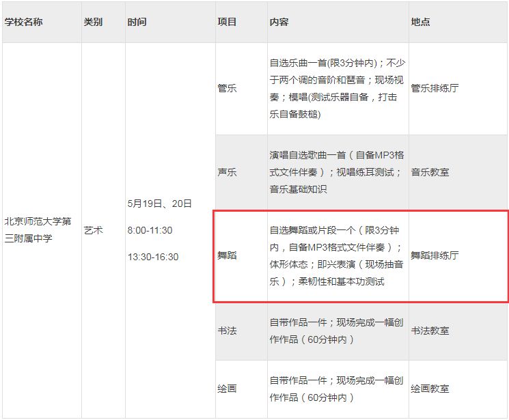This screenshot has height=420, width=509.
Task: Click the location 舞蹈排练厅
Action: [x=435, y=255]
